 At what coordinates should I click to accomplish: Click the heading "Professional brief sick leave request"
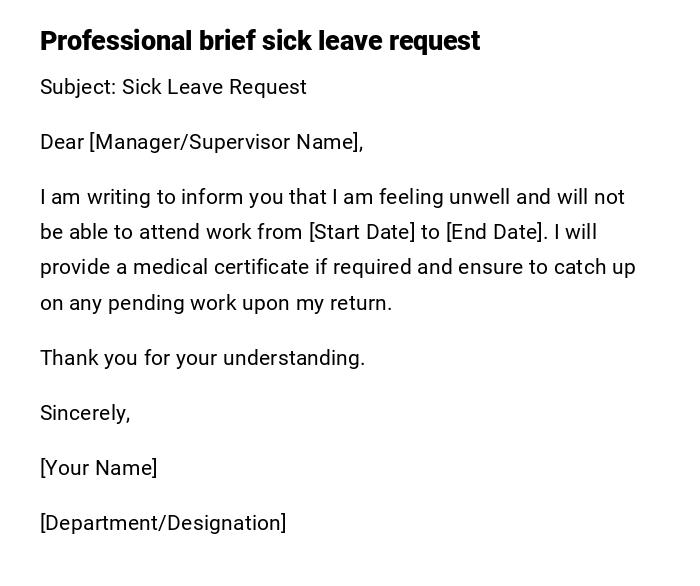(x=260, y=41)
